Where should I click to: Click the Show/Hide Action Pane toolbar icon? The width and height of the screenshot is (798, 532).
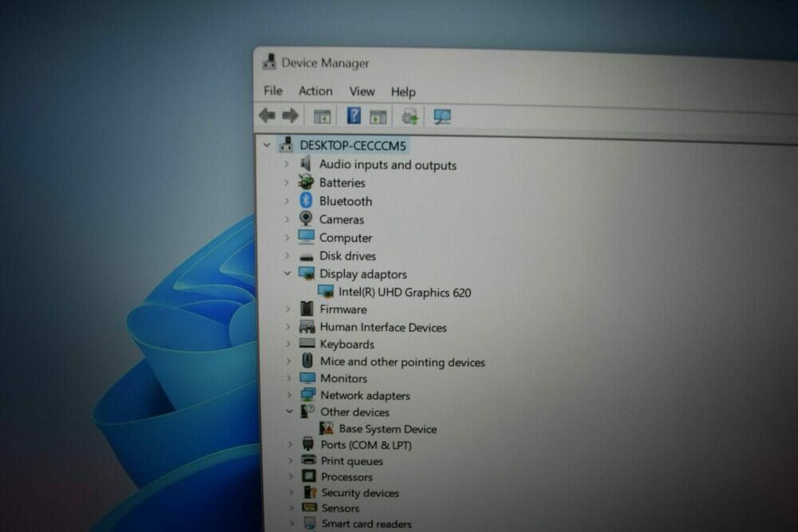point(378,117)
